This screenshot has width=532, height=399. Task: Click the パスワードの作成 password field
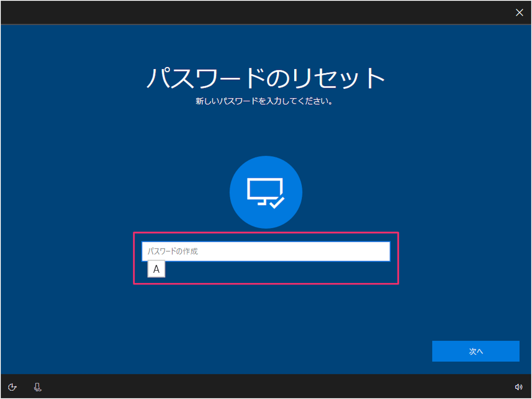click(266, 251)
